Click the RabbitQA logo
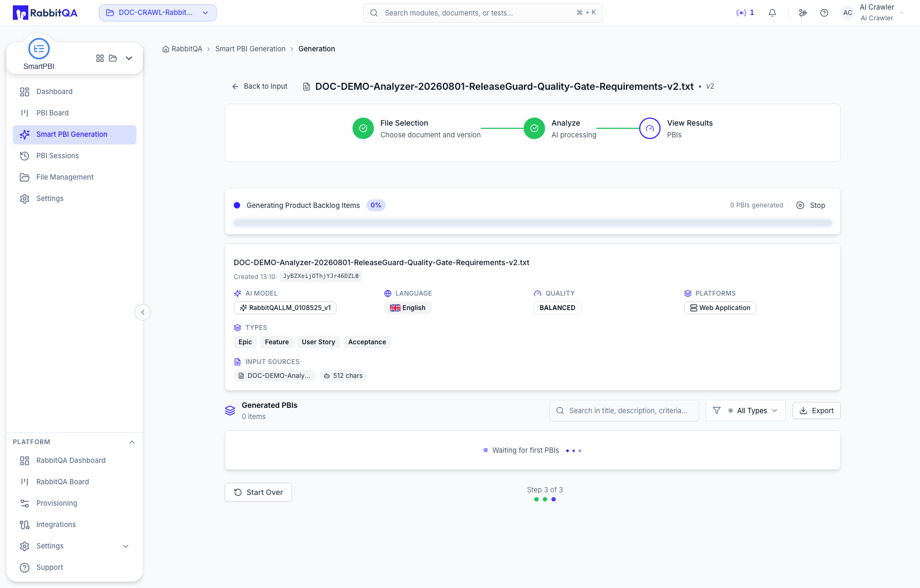Screen dimensions: 920x588 click(45, 13)
